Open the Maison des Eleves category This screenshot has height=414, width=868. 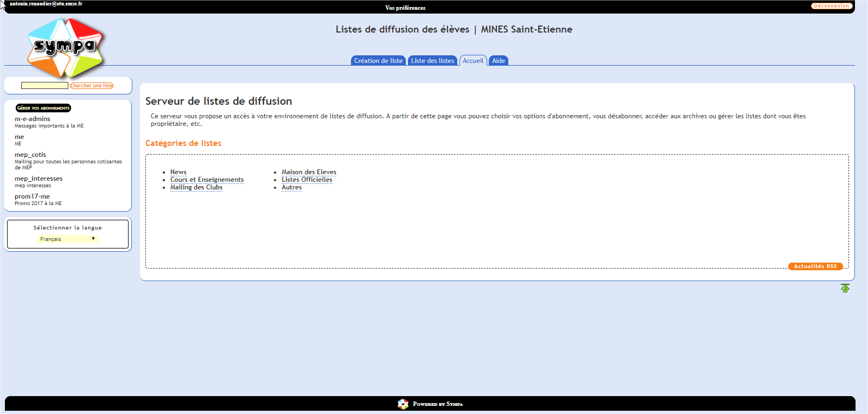coord(309,172)
